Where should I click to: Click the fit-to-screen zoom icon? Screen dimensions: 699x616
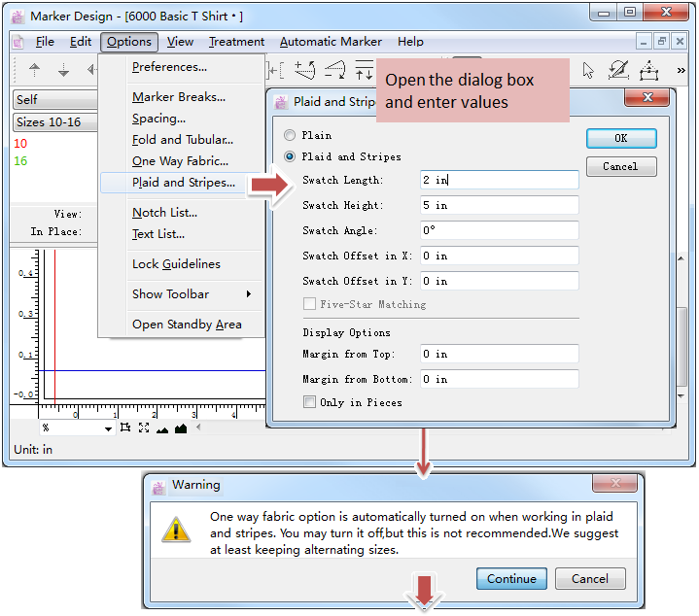pos(144,428)
